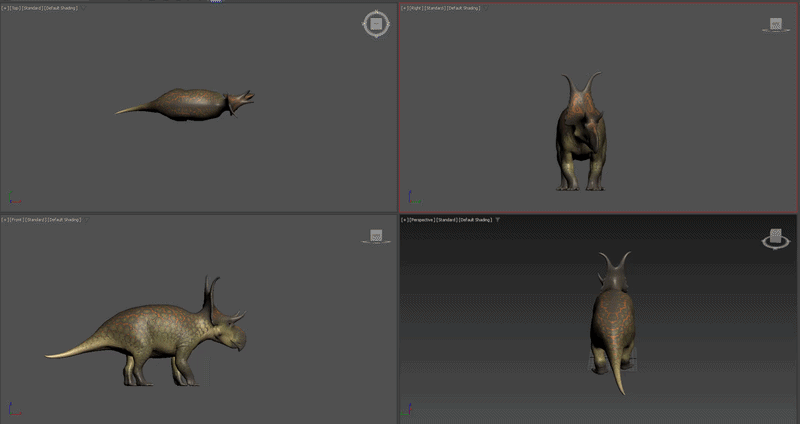Click the ViewCube in the Front viewport
This screenshot has width=800, height=424.
coord(376,236)
